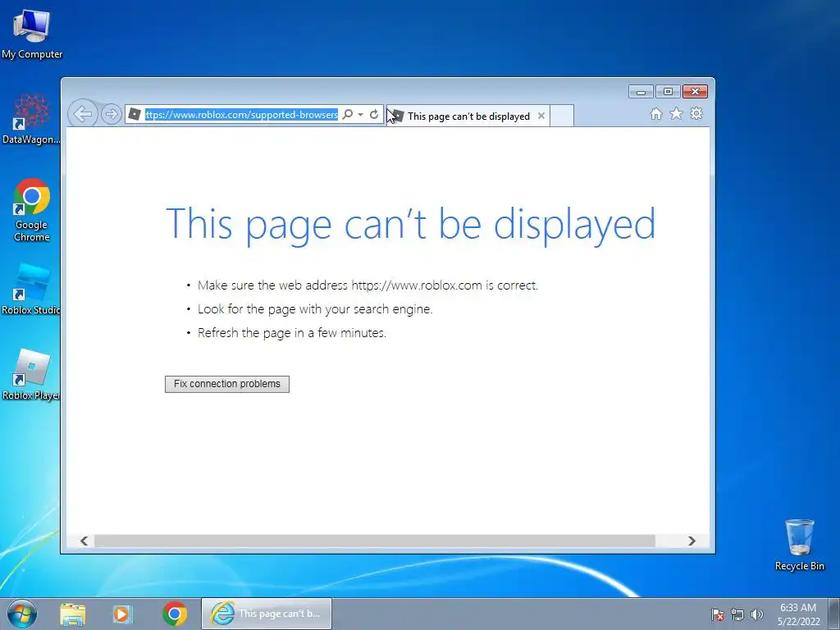Open Windows Media Player taskbar icon
840x630 pixels.
coord(122,614)
